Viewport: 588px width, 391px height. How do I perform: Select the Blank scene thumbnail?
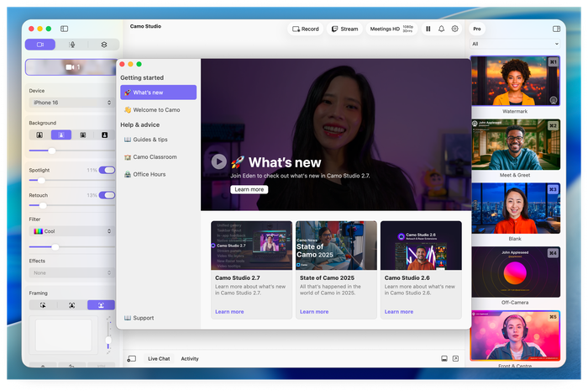tap(515, 209)
